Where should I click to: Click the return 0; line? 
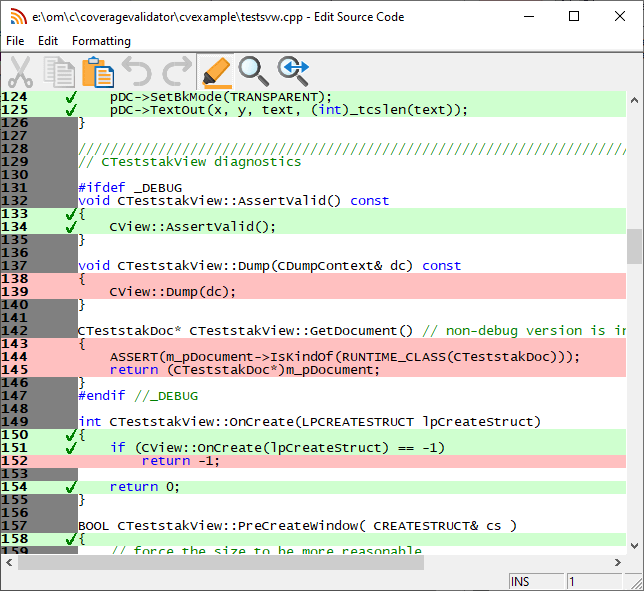click(145, 487)
